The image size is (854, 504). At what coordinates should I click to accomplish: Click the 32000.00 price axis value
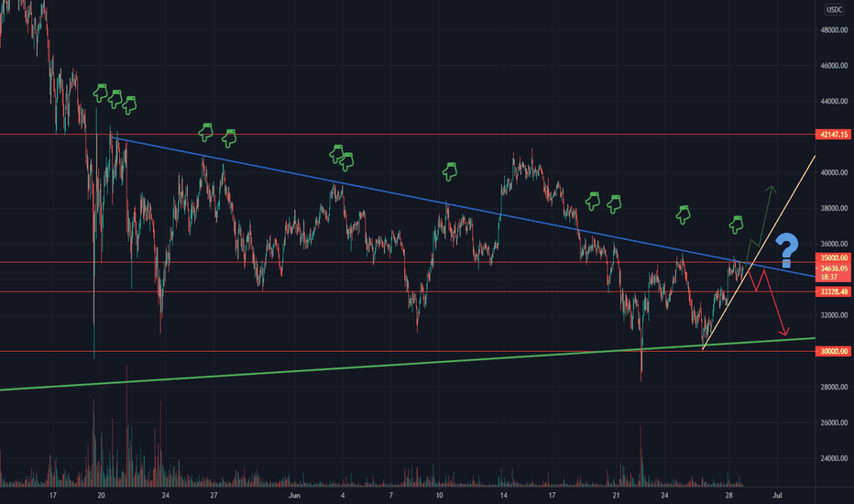coord(834,315)
